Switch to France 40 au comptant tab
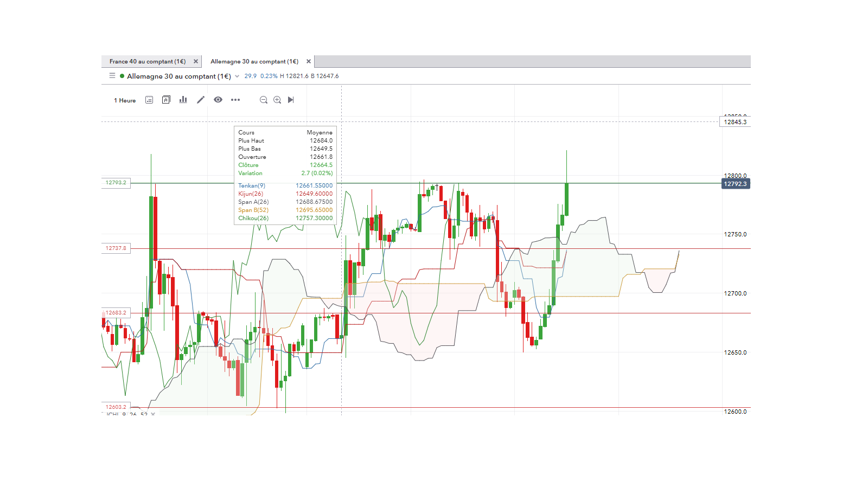 [x=148, y=61]
